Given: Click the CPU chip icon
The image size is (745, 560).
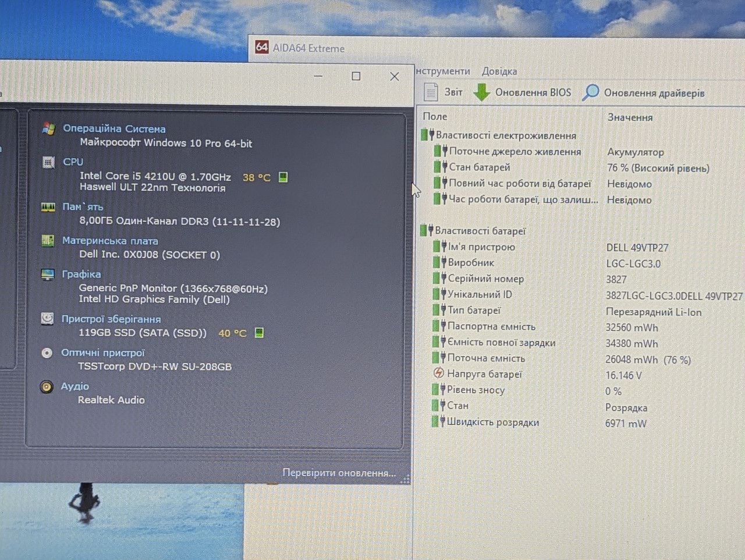Looking at the screenshot, I should [48, 162].
